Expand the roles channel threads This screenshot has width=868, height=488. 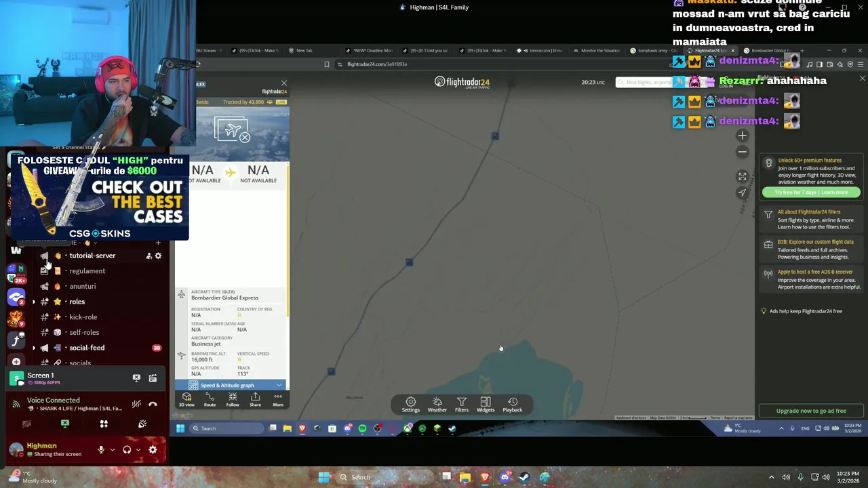33,302
